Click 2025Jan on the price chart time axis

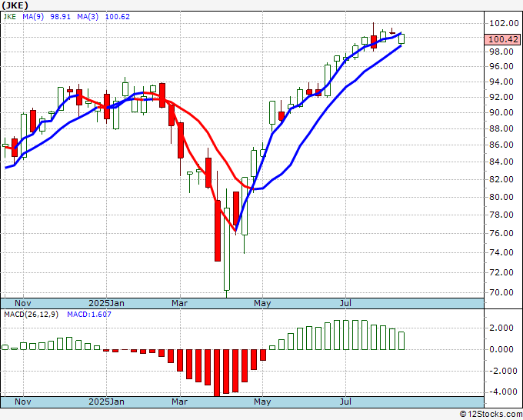pyautogui.click(x=106, y=303)
